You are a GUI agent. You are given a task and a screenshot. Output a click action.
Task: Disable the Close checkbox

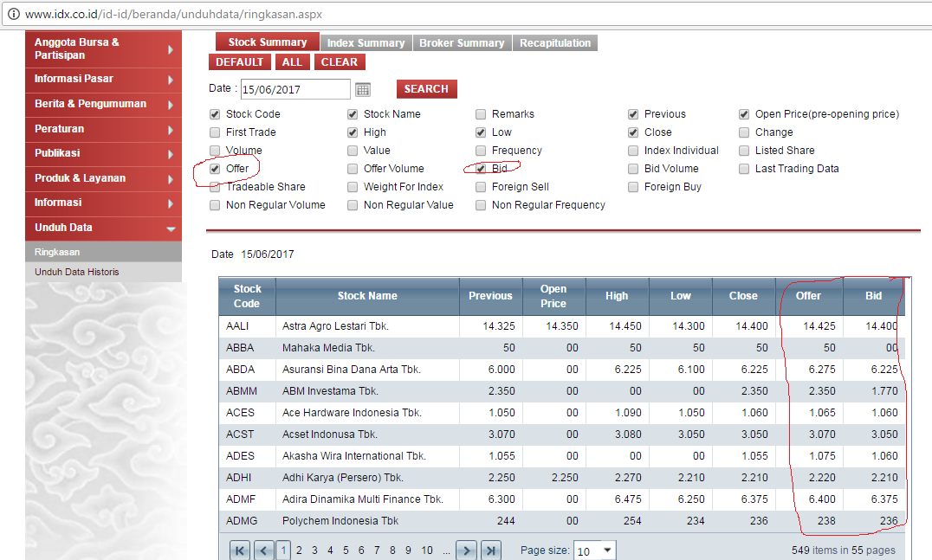[x=633, y=132]
